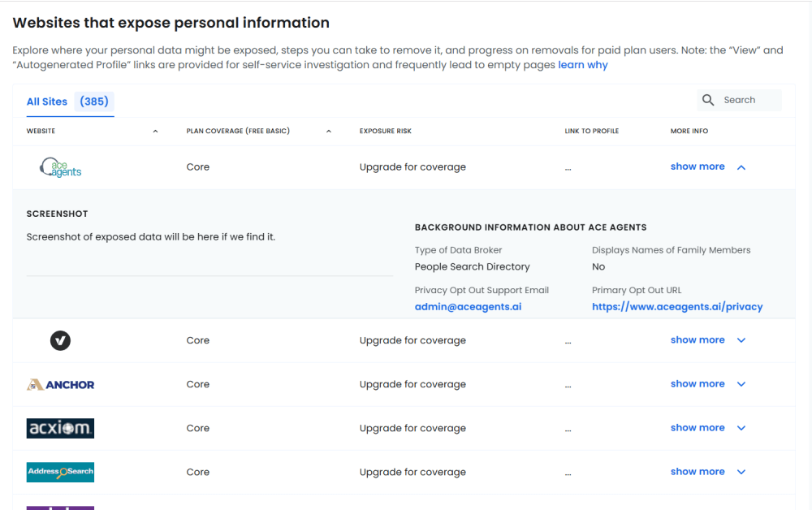The image size is (812, 510).
Task: Click the admin@aceagents.ai email link
Action: point(468,307)
